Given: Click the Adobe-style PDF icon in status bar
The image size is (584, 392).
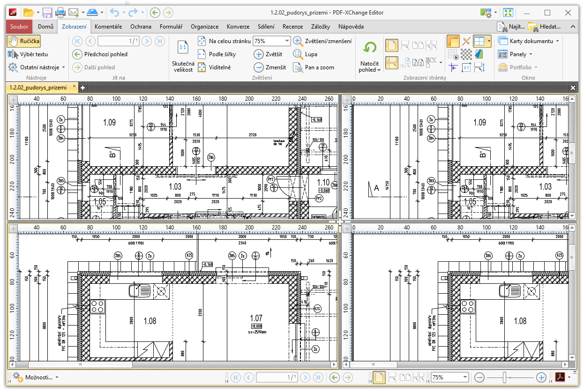Looking at the screenshot, I should 560,377.
